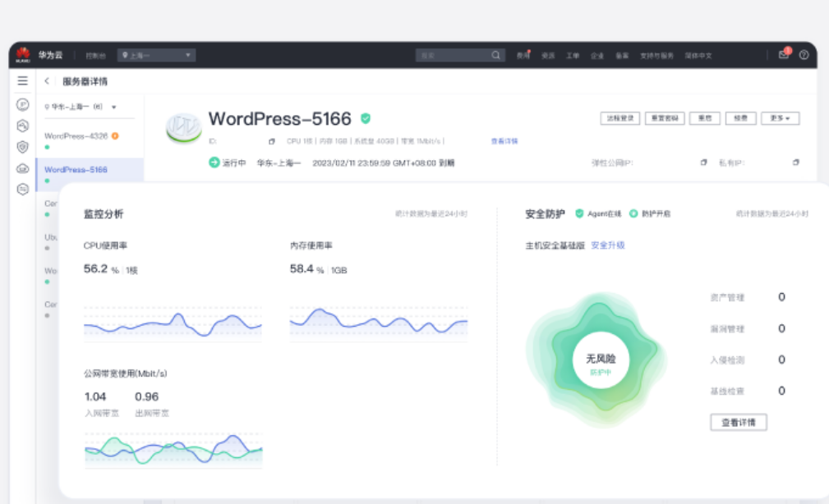This screenshot has width=829, height=504.
Task: Click the 无风险 security status circle
Action: coord(601,360)
